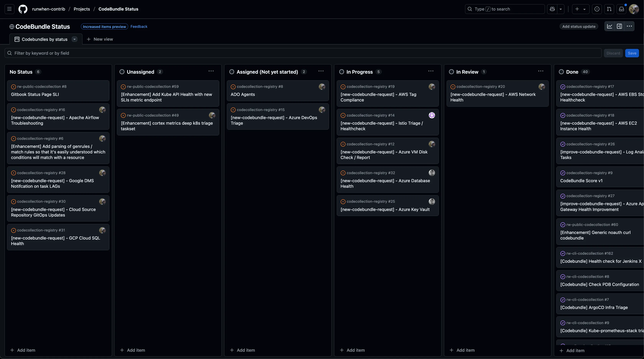Open the create new dropdown arrow

click(x=584, y=9)
